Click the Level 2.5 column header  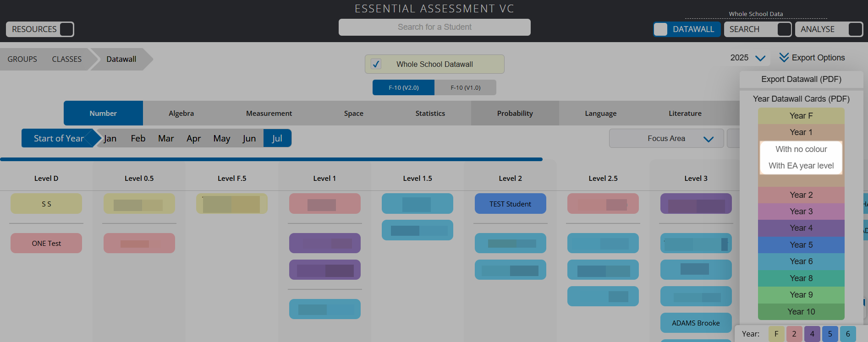(x=603, y=179)
